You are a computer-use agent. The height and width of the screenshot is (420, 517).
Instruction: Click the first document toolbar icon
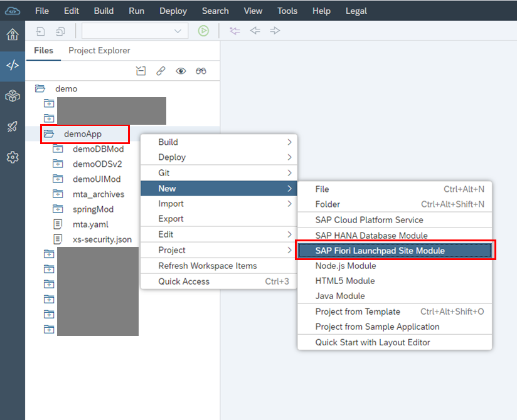coord(40,31)
